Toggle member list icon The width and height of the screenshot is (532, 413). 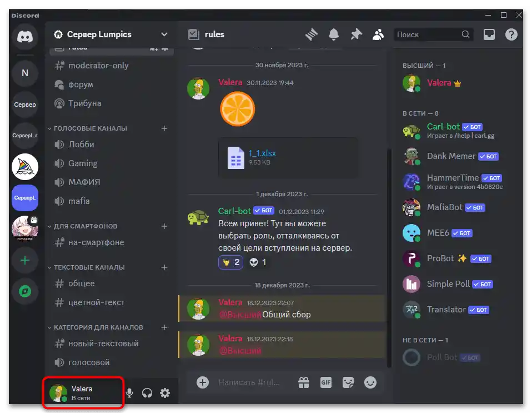pos(378,34)
